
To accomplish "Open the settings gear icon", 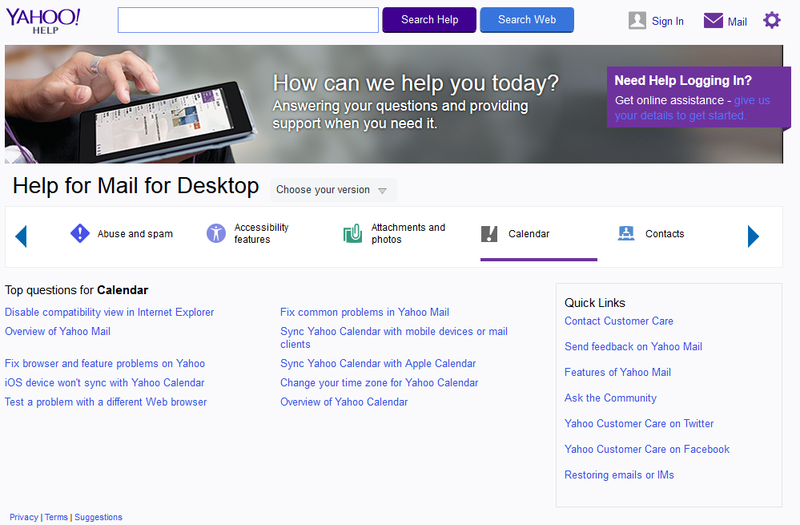I will pyautogui.click(x=772, y=20).
